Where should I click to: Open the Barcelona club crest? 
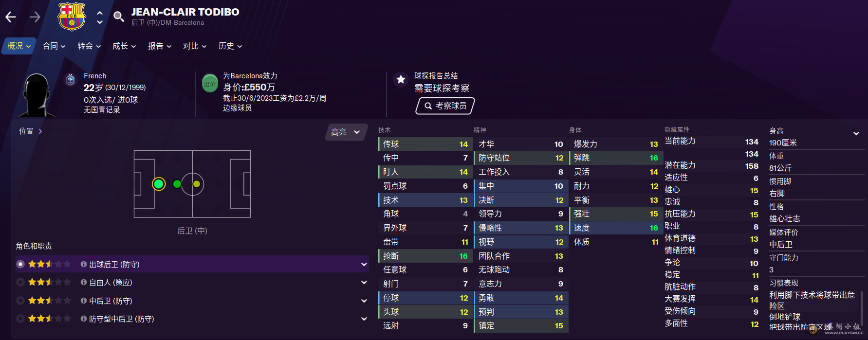pyautogui.click(x=72, y=17)
